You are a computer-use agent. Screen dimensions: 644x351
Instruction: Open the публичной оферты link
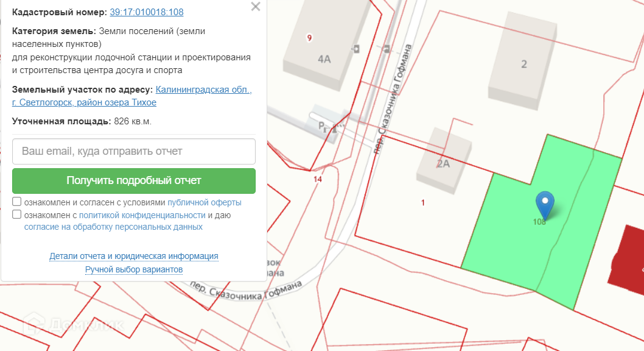click(205, 202)
